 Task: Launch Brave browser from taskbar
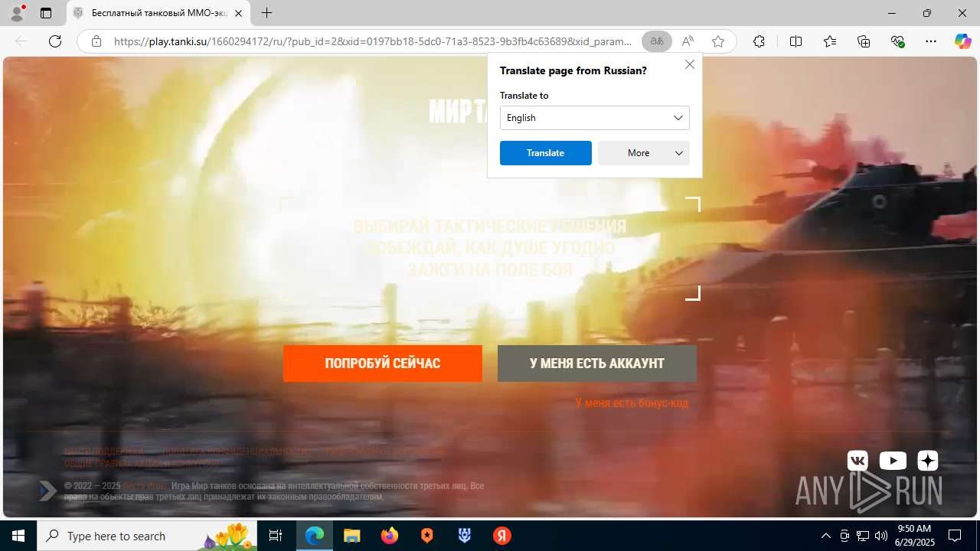[x=427, y=536]
